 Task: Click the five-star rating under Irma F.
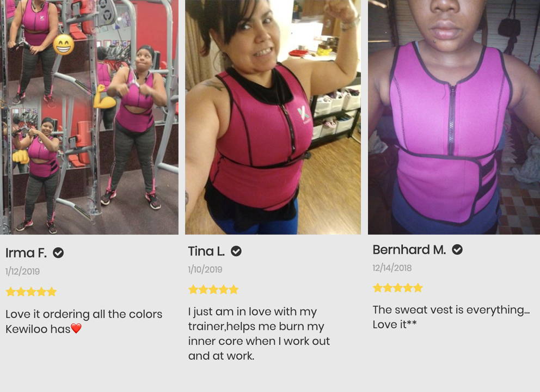pos(31,292)
